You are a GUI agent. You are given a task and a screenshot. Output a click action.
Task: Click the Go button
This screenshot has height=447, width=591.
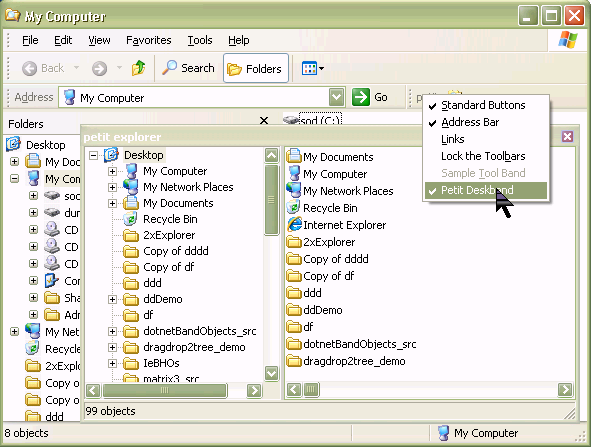(x=370, y=97)
